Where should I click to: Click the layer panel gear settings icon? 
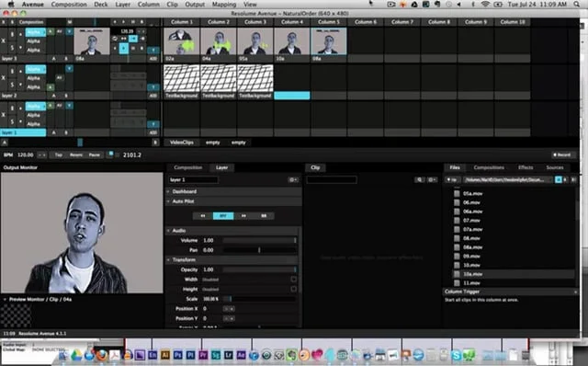(293, 180)
